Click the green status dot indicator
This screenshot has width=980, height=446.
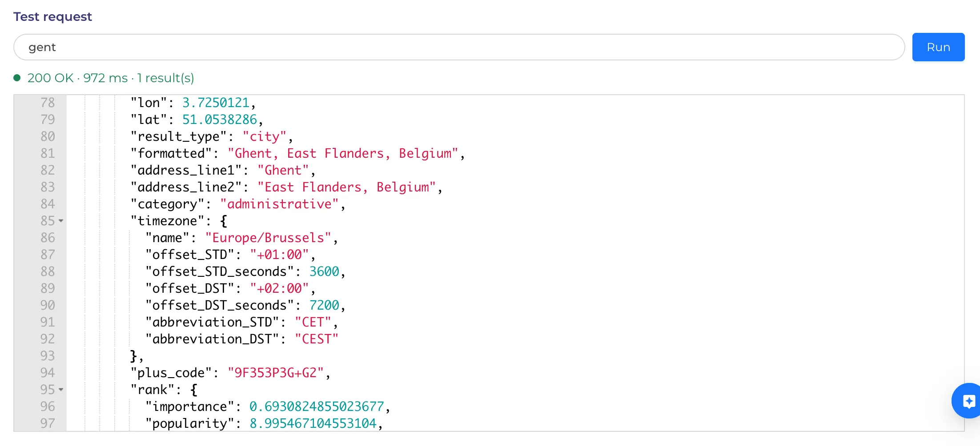tap(17, 78)
